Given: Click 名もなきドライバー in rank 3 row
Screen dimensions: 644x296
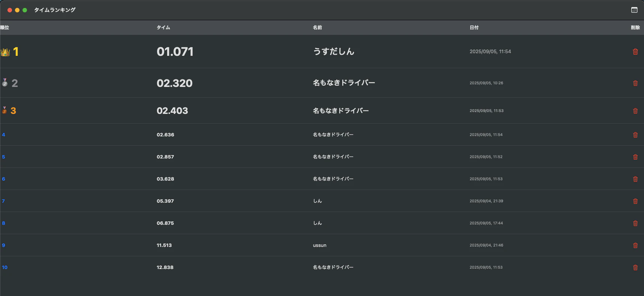Looking at the screenshot, I should point(341,111).
